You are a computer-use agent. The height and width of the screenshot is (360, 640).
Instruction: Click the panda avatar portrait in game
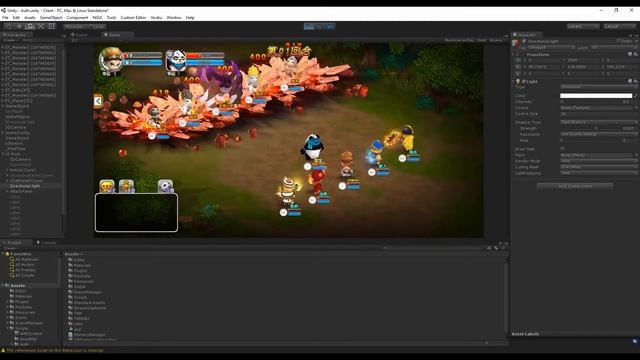(176, 61)
